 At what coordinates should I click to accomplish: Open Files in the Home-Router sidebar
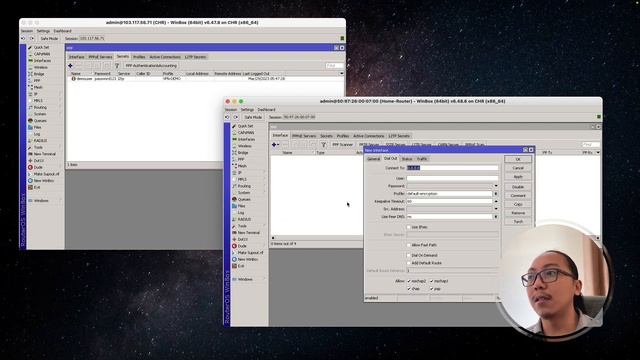(242, 206)
